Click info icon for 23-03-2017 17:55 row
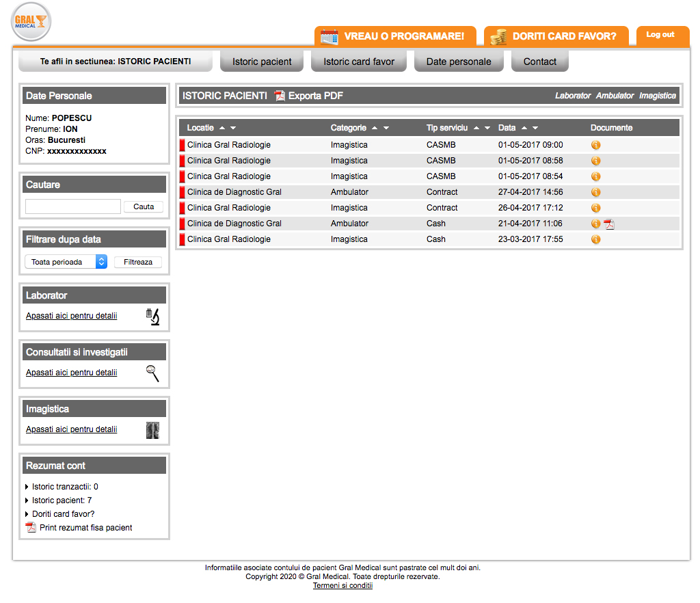This screenshot has height=603, width=700. point(595,239)
